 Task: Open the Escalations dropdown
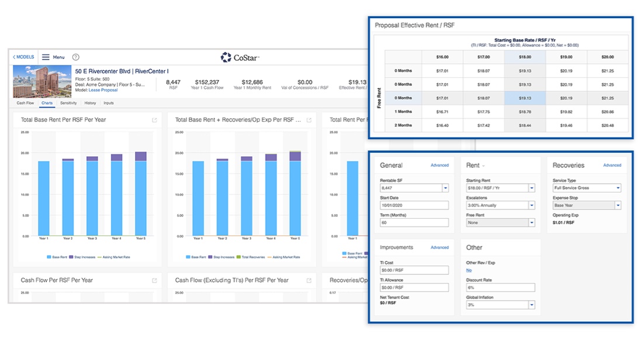pos(531,205)
